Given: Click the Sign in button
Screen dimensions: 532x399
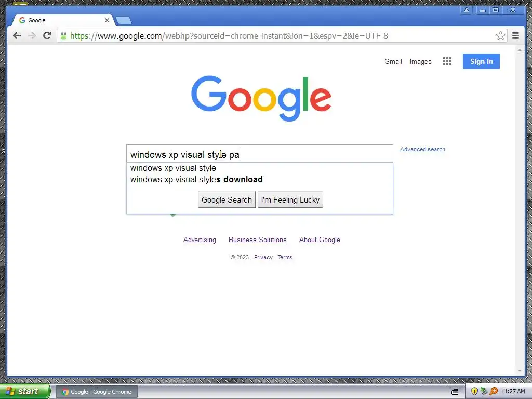Looking at the screenshot, I should [481, 61].
